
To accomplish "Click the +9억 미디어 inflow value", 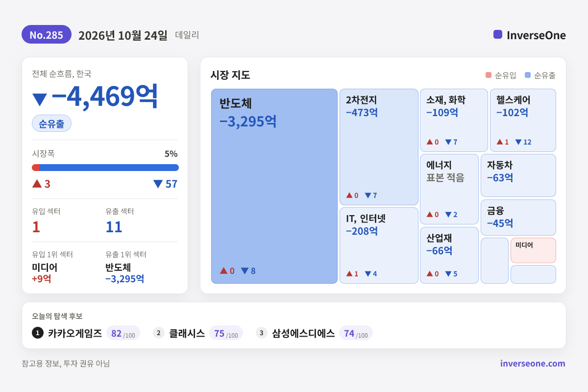I will pyautogui.click(x=42, y=279).
